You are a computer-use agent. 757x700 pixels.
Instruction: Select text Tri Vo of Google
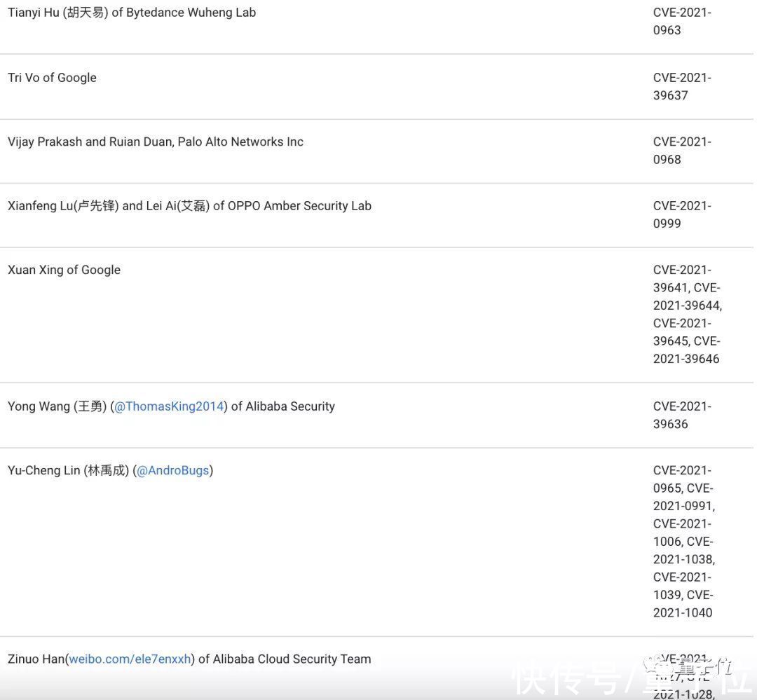(x=52, y=78)
